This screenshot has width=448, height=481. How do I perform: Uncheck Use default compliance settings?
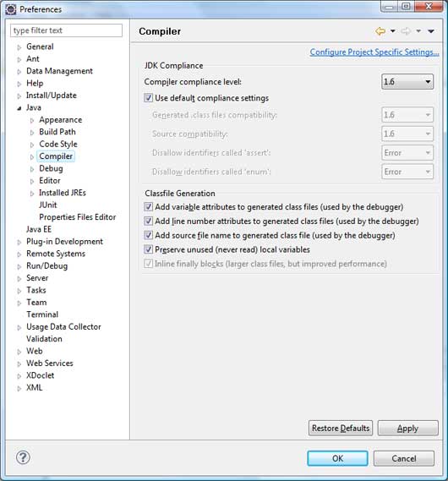[x=149, y=98]
